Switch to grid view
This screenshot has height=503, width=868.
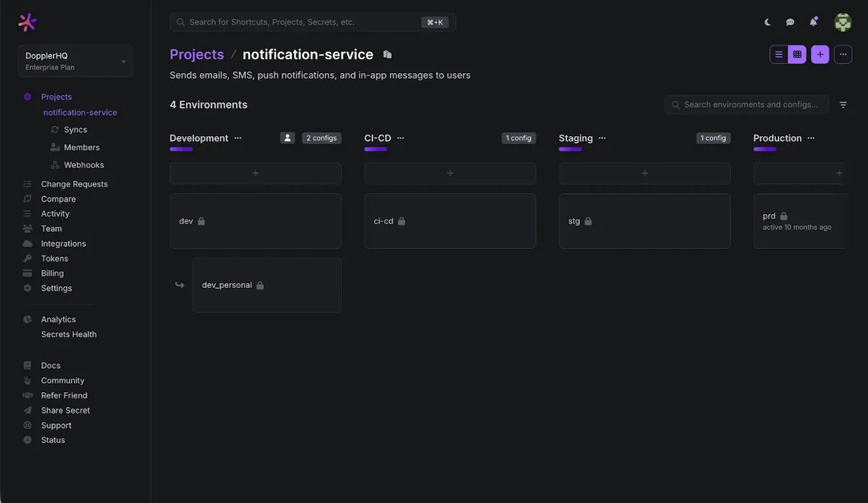[797, 54]
